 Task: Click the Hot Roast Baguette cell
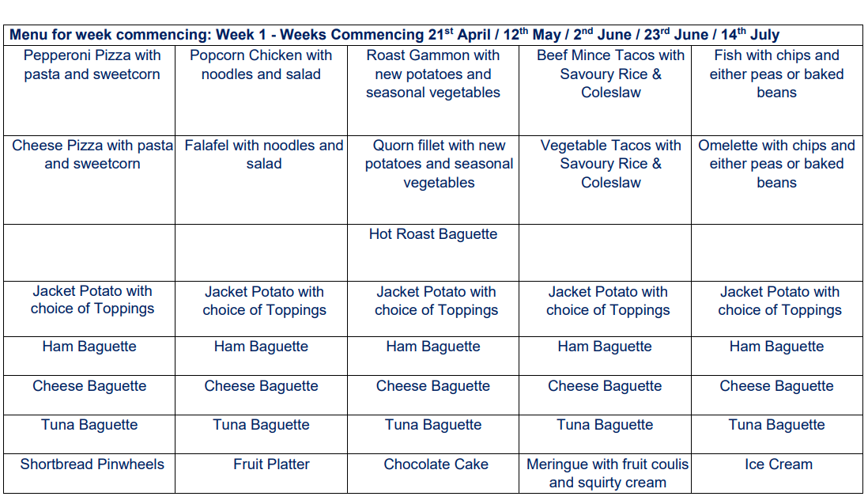coord(433,252)
